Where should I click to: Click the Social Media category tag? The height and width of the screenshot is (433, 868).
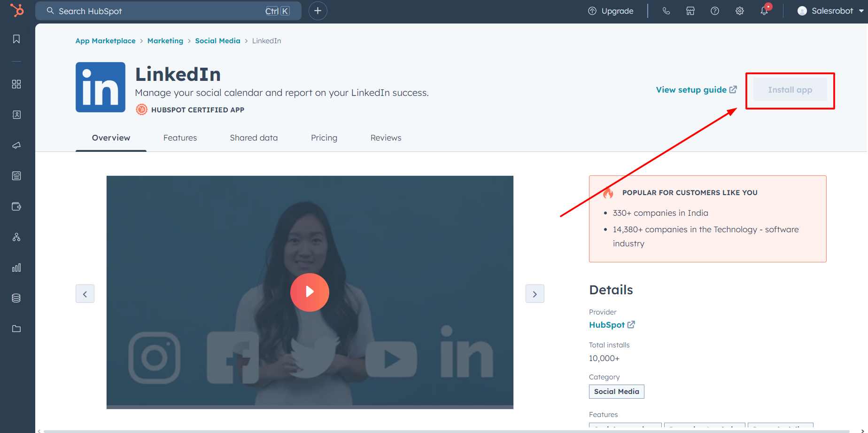tap(616, 392)
